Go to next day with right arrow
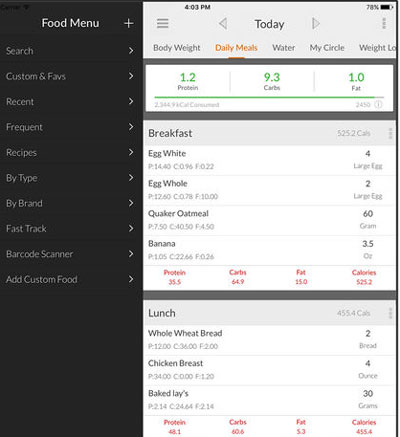This screenshot has height=437, width=400. 315,24
